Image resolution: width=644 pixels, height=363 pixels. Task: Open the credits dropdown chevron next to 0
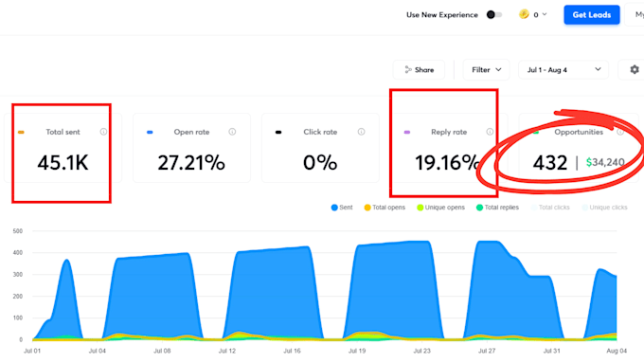tap(545, 14)
